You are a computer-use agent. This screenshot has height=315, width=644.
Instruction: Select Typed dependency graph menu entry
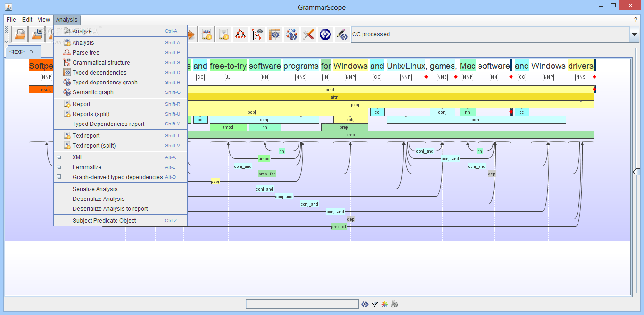[120, 83]
